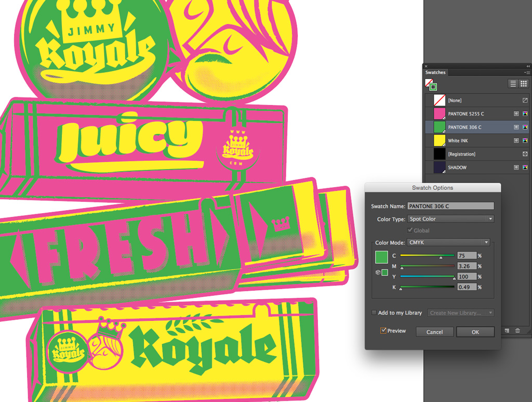Collapse the Swatches panel with double arrows

click(528, 66)
